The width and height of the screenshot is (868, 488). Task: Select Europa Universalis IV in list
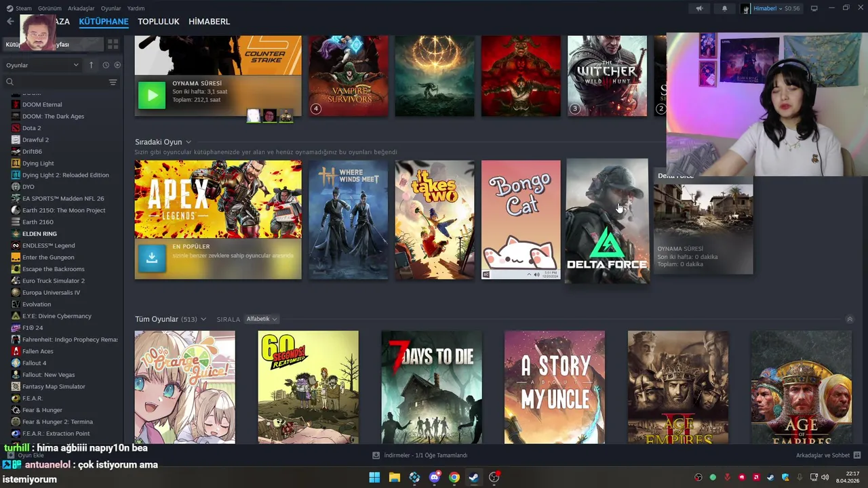[51, 293]
